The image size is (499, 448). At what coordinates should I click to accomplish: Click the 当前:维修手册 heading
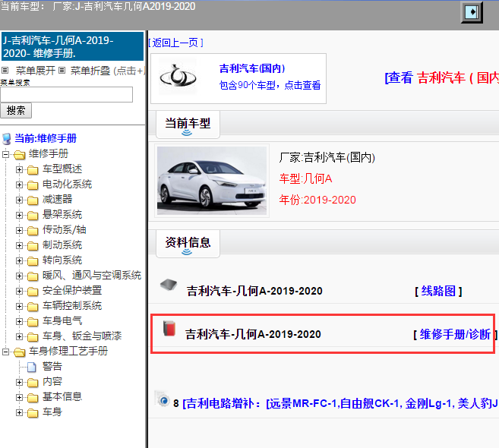pyautogui.click(x=46, y=139)
